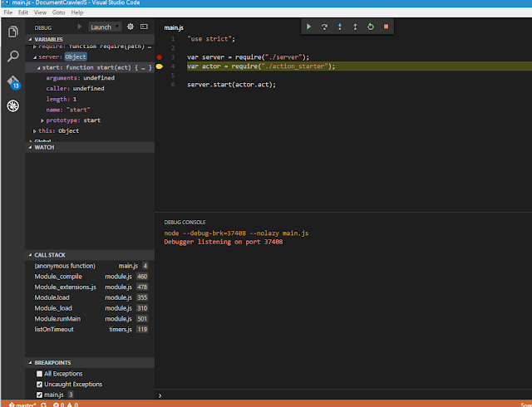The height and width of the screenshot is (407, 532).
Task: Click the DEBUG CONSOLE panel title
Action: coord(185,222)
